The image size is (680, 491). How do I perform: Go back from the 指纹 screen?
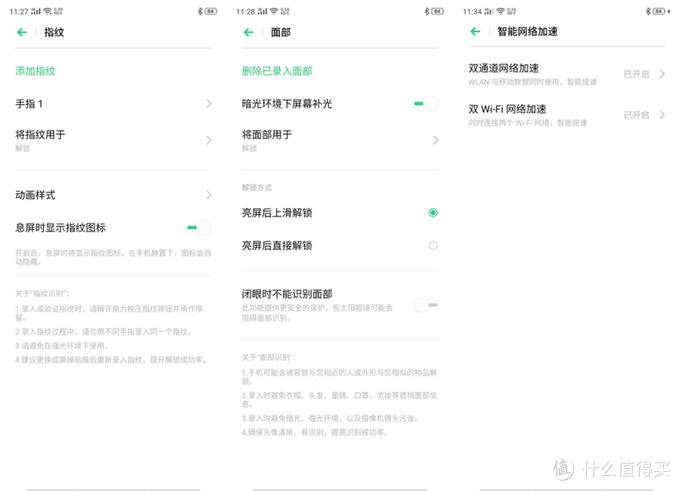point(22,32)
